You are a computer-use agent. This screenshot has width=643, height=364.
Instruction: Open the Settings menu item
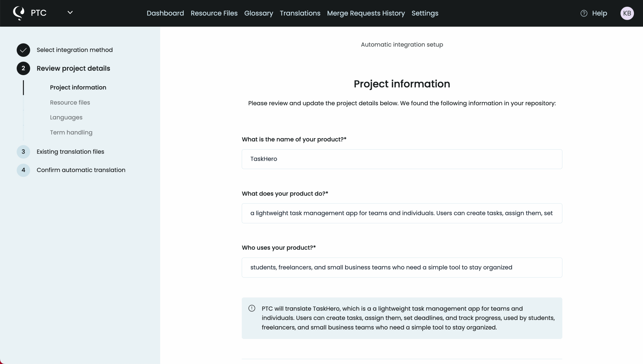[x=425, y=13]
